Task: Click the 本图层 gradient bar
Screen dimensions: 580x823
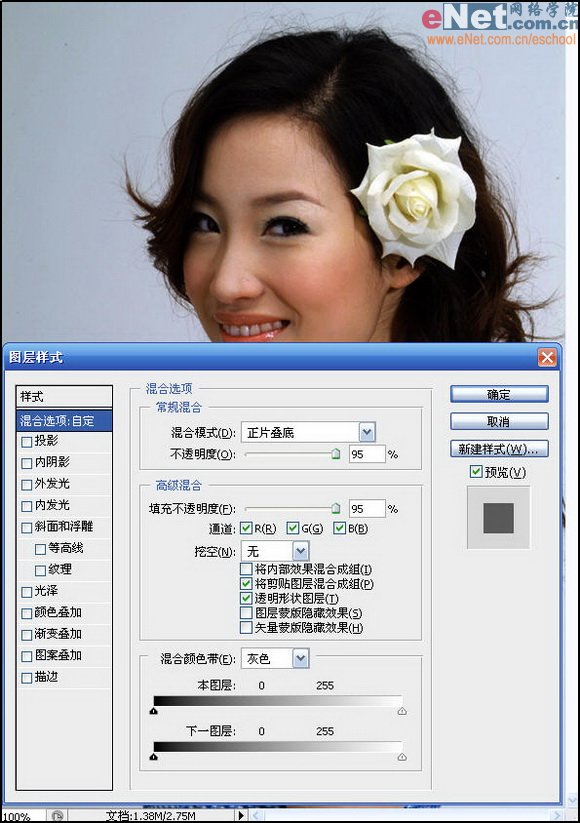Action: coord(278,701)
